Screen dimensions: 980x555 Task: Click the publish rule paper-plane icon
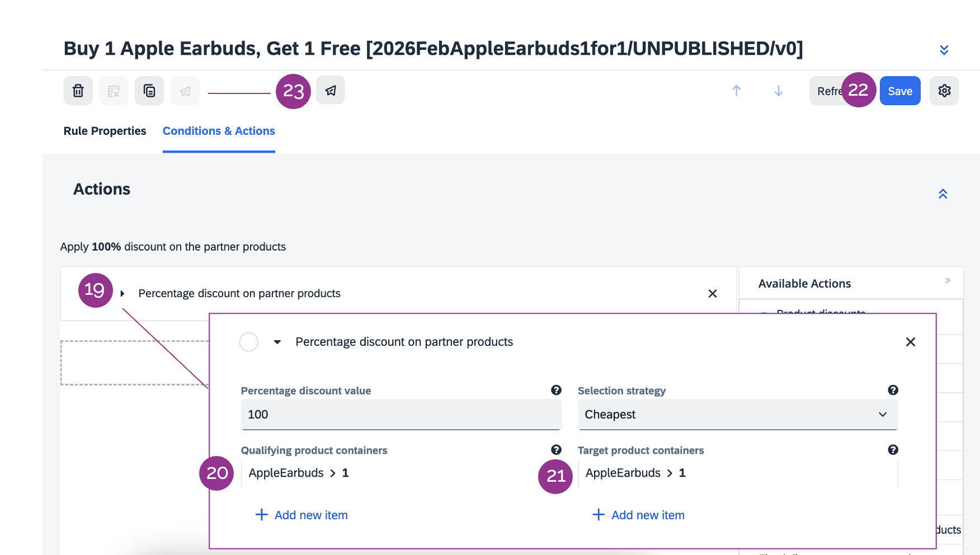pos(331,91)
